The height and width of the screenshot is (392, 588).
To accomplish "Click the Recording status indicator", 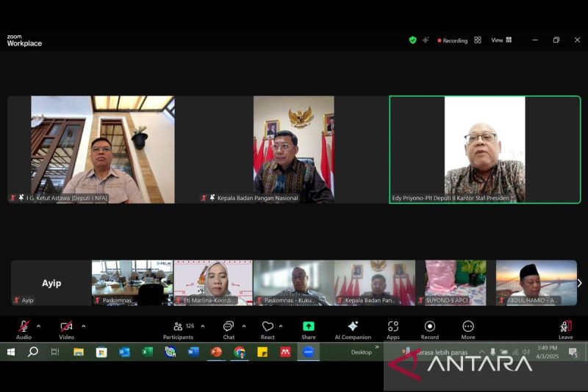I will (x=452, y=40).
